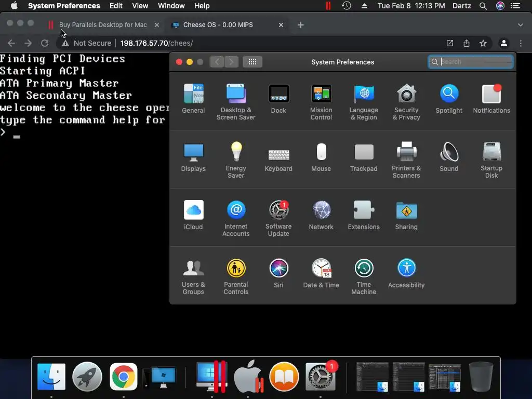The image size is (532, 399).
Task: Open the Chrome profile icon
Action: pyautogui.click(x=504, y=43)
